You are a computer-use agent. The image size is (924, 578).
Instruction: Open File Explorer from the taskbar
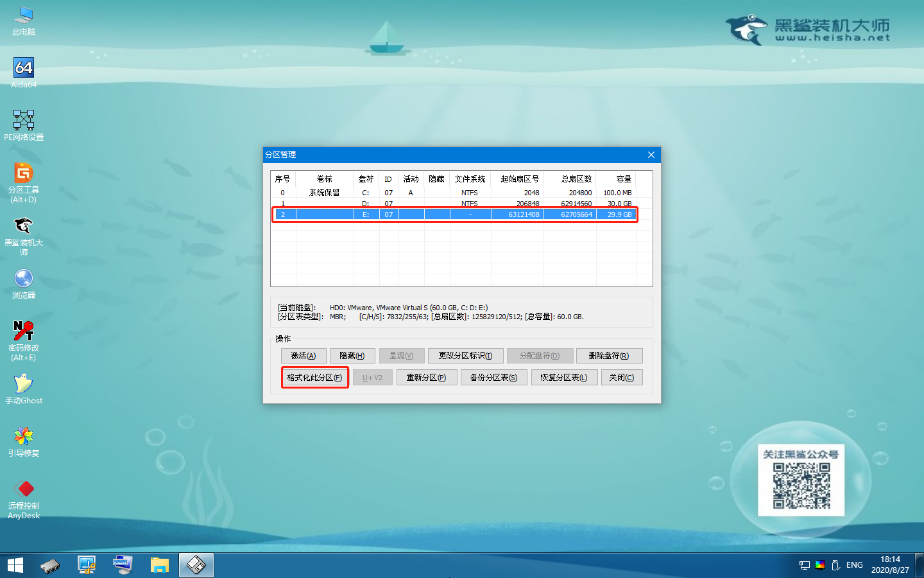click(x=159, y=565)
